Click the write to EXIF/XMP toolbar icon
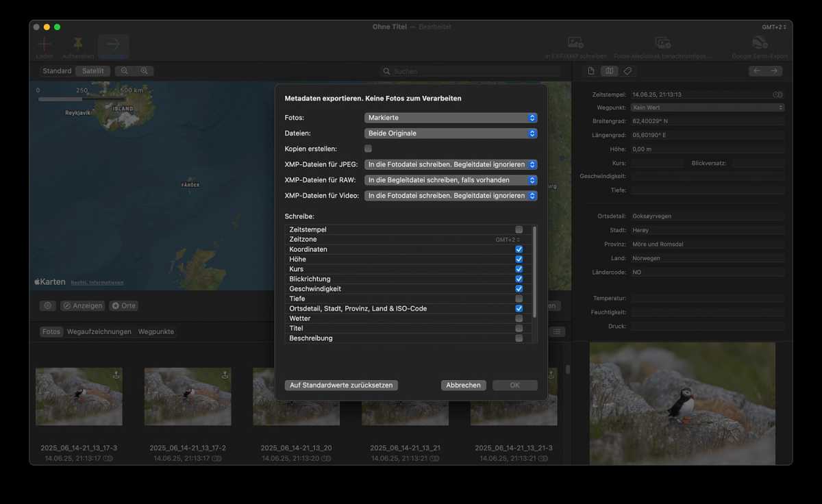Screen dimensions: 822x504 (x=575, y=42)
